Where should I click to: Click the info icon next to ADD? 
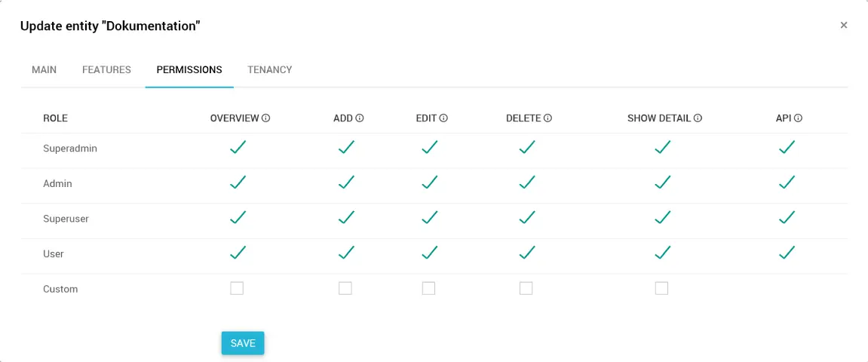360,118
